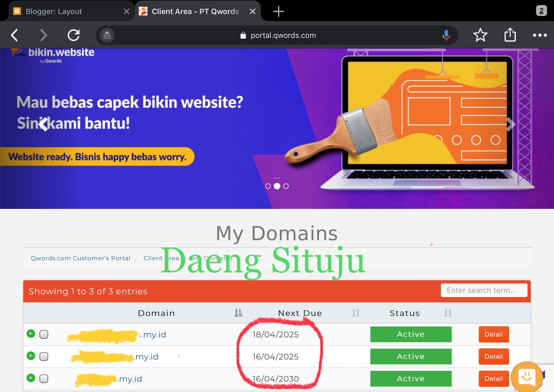Go back with the browser back arrow
The height and width of the screenshot is (392, 554).
[x=14, y=35]
